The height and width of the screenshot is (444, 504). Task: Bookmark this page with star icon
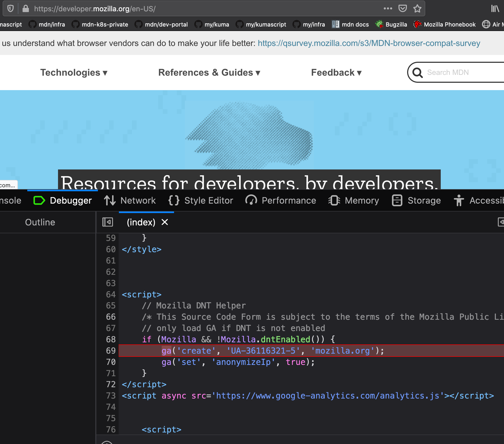[417, 9]
